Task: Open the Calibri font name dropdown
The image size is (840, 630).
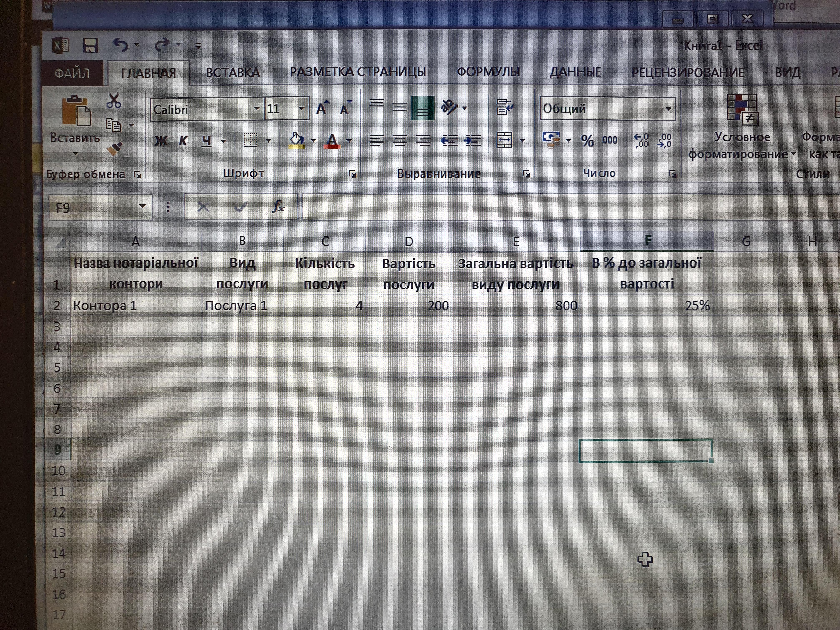Action: click(257, 109)
